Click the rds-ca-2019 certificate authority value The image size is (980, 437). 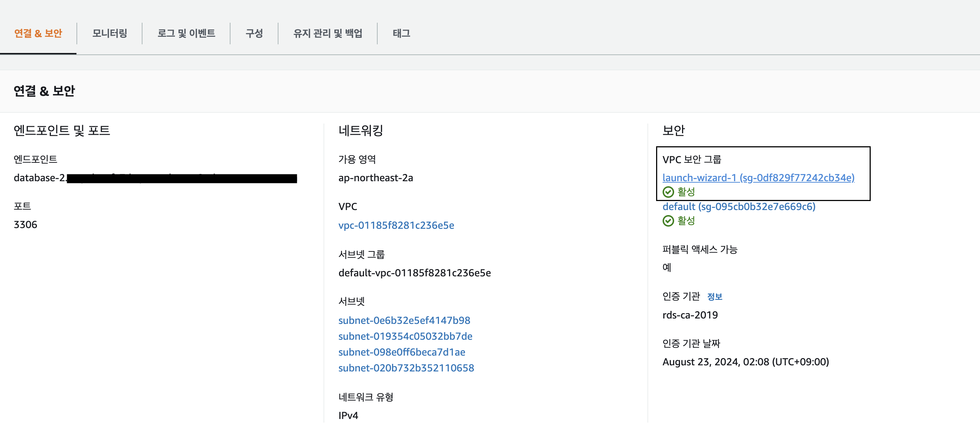690,315
